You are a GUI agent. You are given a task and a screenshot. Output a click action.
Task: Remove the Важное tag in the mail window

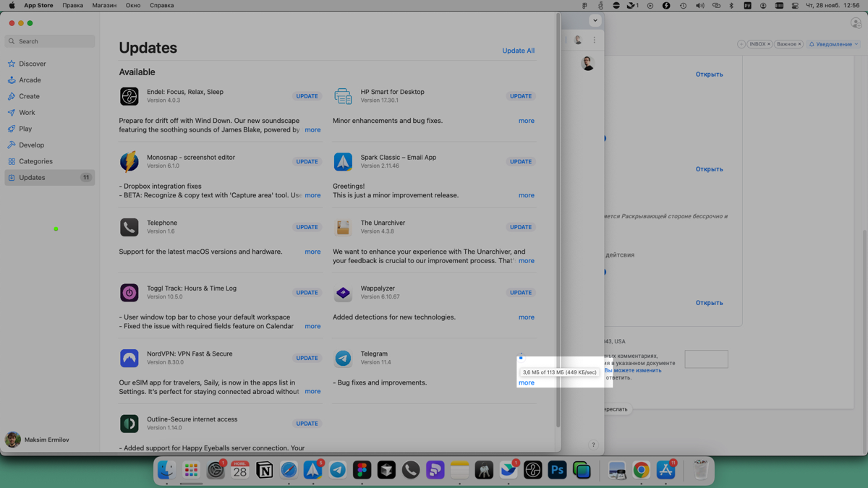tap(799, 44)
